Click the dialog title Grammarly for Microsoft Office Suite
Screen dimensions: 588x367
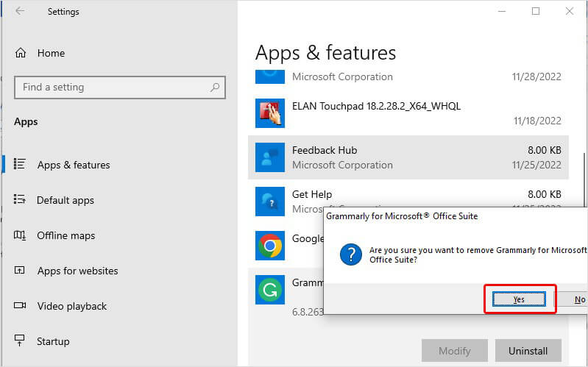coord(402,216)
